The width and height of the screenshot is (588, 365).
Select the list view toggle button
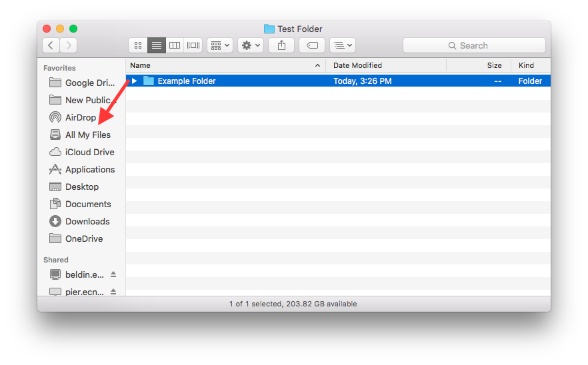click(157, 45)
